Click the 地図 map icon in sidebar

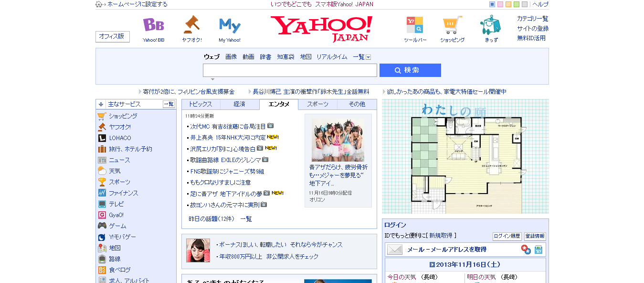(x=102, y=248)
